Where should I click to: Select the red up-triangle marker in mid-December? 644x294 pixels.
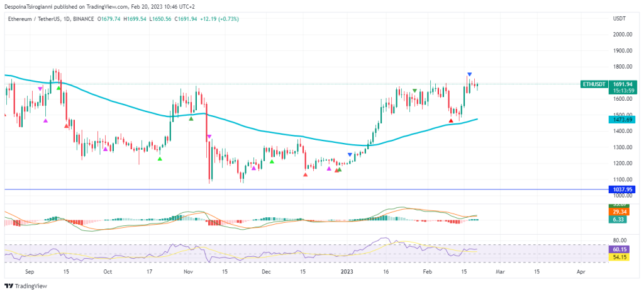pos(306,174)
